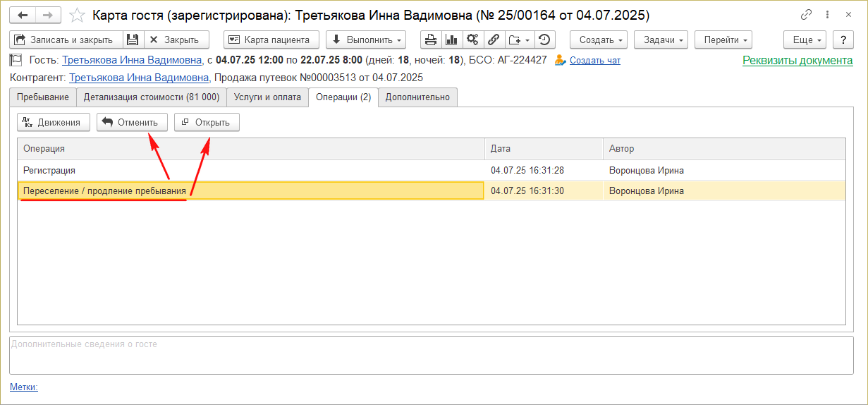Select Переселение / продление пребывания row
This screenshot has width=868, height=405.
click(x=432, y=191)
